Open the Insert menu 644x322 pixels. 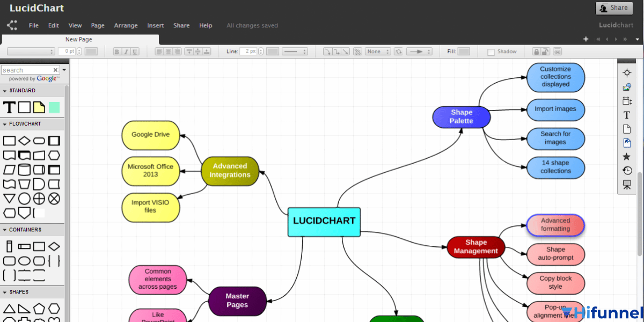(x=156, y=25)
